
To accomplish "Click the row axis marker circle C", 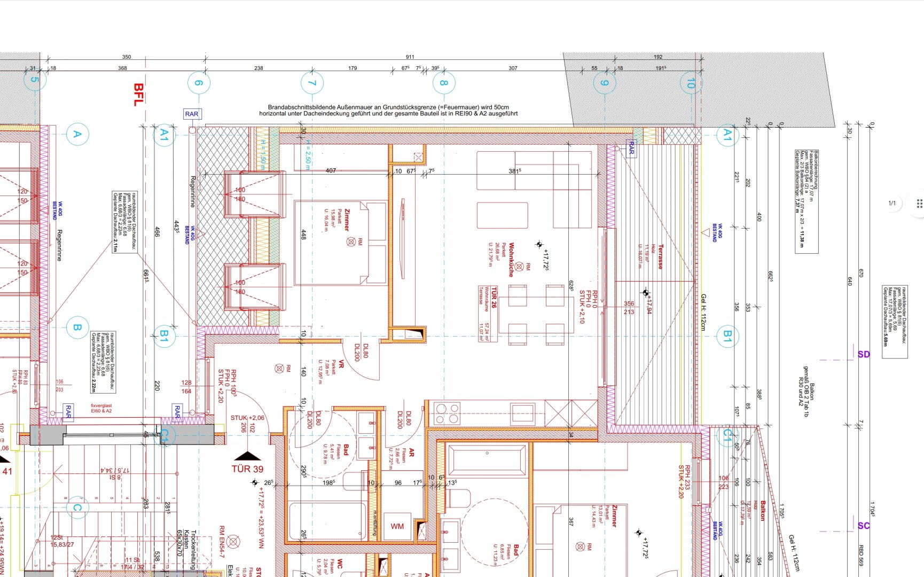I will (x=77, y=508).
